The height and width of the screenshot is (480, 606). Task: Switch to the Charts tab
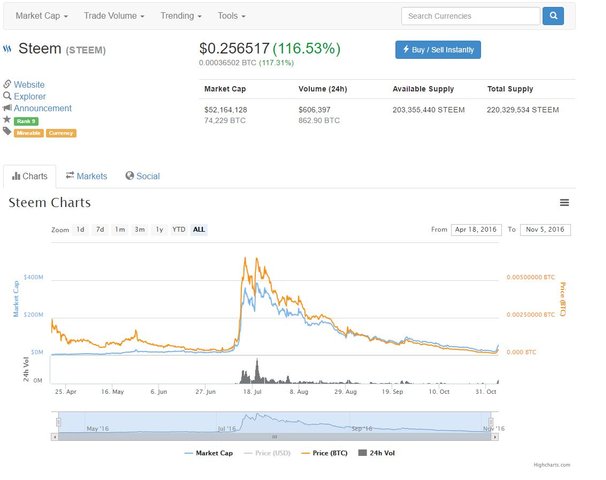(x=30, y=176)
